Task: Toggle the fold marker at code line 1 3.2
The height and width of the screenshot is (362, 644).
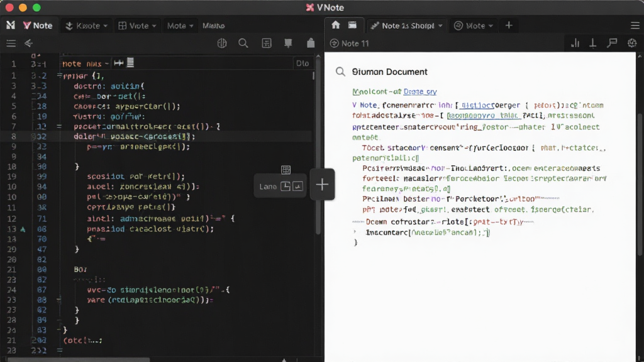Action: pos(59,75)
